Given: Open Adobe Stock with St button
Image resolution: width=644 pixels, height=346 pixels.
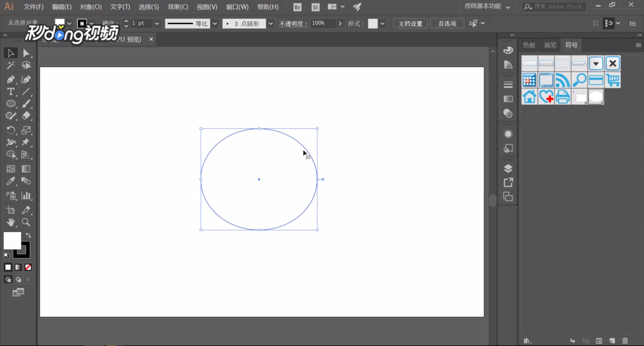Looking at the screenshot, I should [x=315, y=7].
